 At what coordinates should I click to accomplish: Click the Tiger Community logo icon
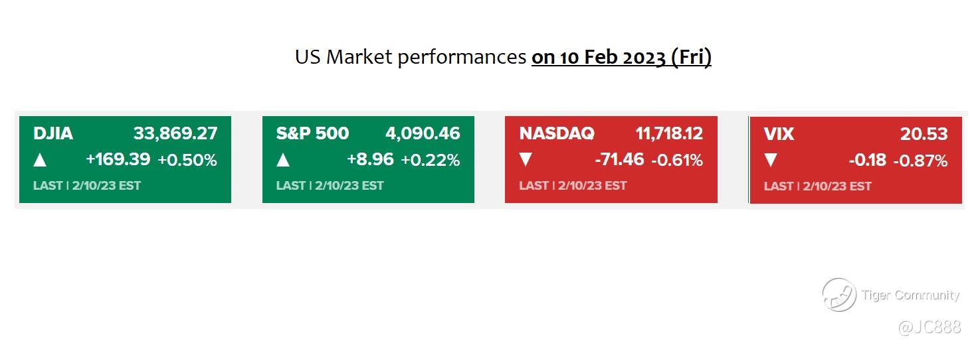click(839, 295)
